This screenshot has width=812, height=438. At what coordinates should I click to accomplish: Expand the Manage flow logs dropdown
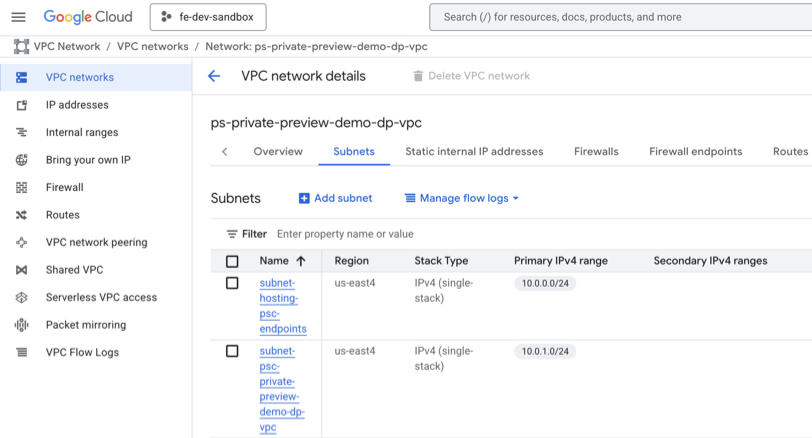[462, 198]
